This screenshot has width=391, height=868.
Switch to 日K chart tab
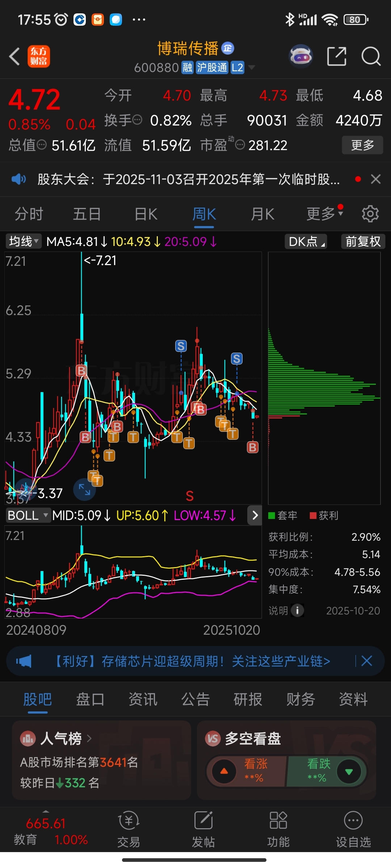click(x=146, y=214)
